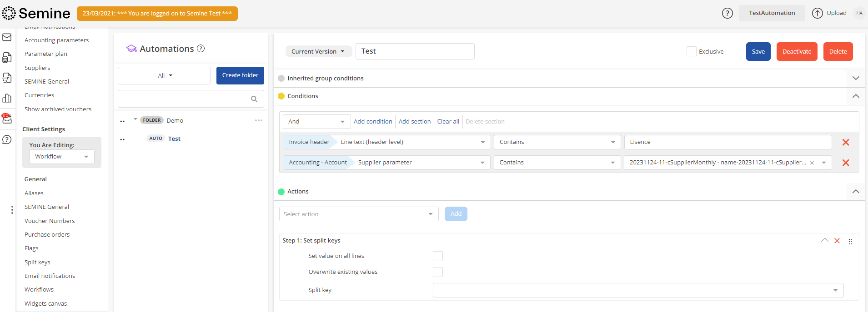The width and height of the screenshot is (868, 312).
Task: Open Accounting parameters in settings menu
Action: 56,40
